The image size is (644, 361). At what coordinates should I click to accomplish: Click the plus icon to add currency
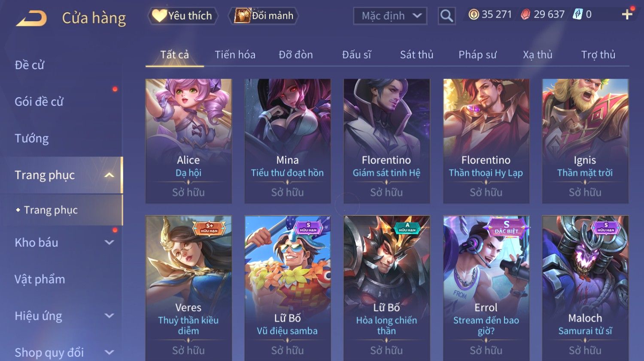point(627,15)
